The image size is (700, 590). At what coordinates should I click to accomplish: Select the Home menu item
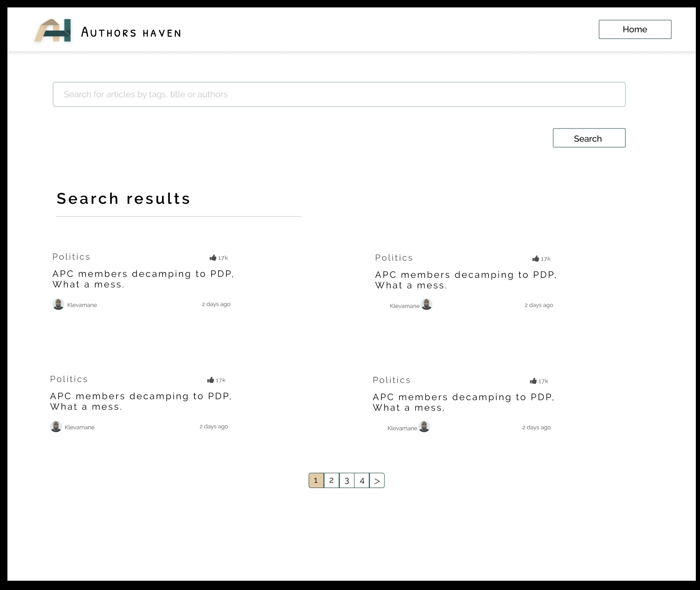coord(635,29)
